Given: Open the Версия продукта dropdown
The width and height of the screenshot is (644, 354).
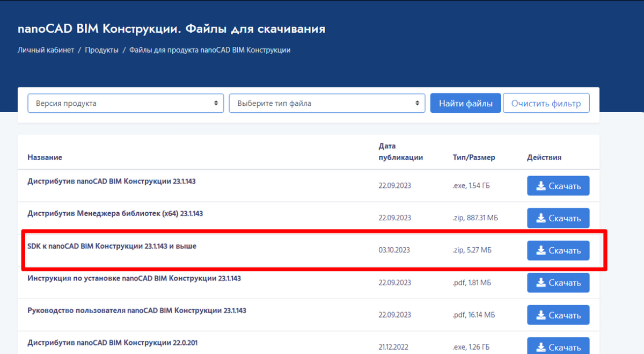Looking at the screenshot, I should click(x=126, y=103).
